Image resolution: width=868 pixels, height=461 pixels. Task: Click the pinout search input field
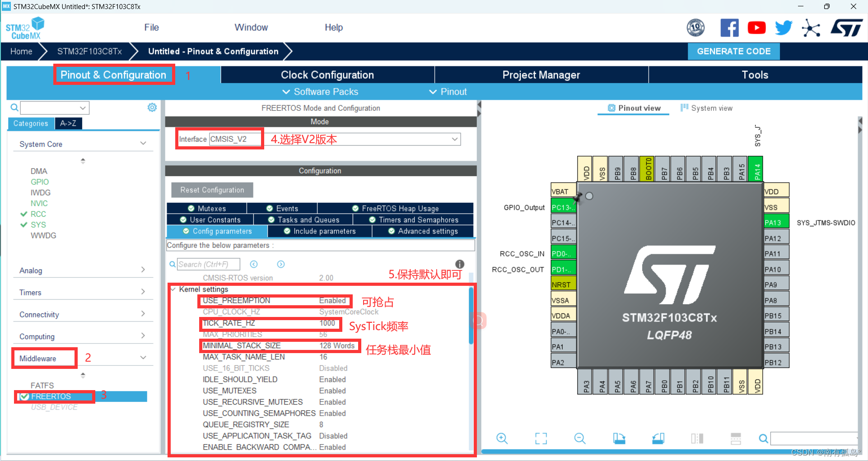[x=814, y=438]
